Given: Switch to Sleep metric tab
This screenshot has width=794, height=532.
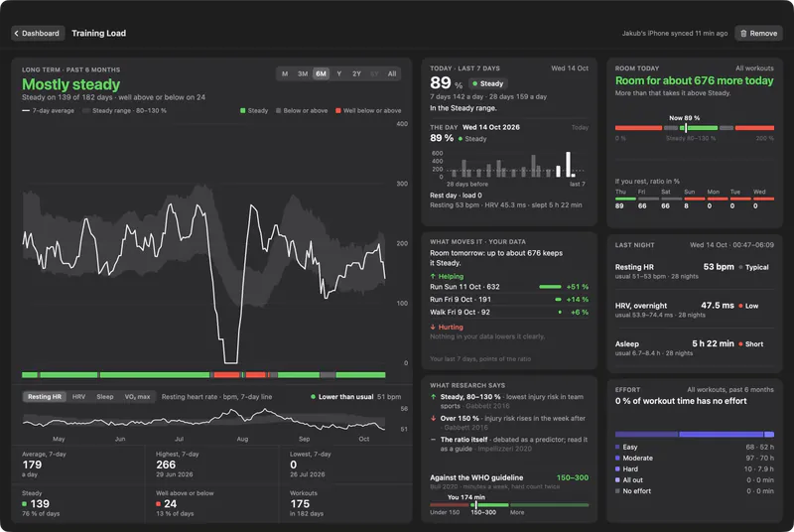Looking at the screenshot, I should pyautogui.click(x=105, y=397).
